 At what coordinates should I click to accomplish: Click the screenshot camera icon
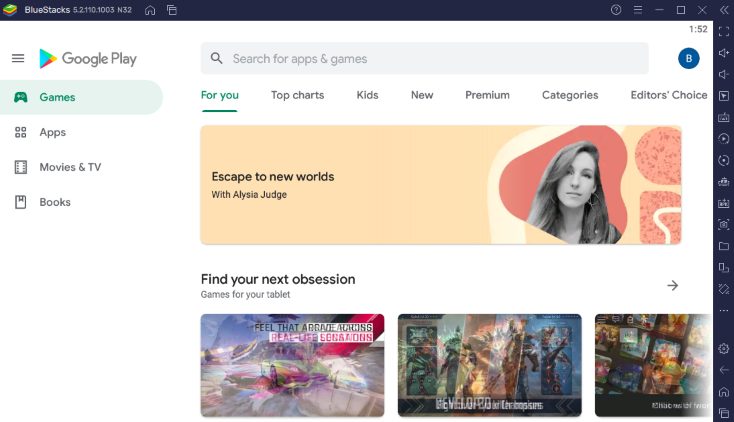pyautogui.click(x=724, y=224)
